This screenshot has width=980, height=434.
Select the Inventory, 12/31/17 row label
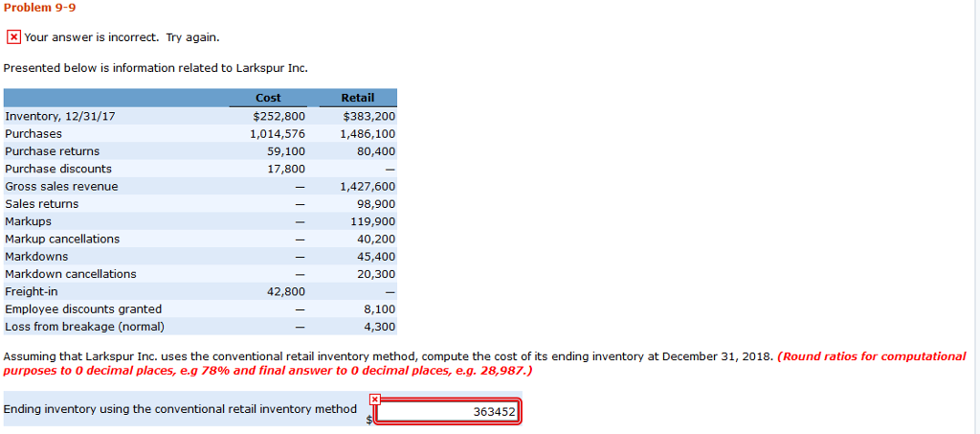(60, 116)
